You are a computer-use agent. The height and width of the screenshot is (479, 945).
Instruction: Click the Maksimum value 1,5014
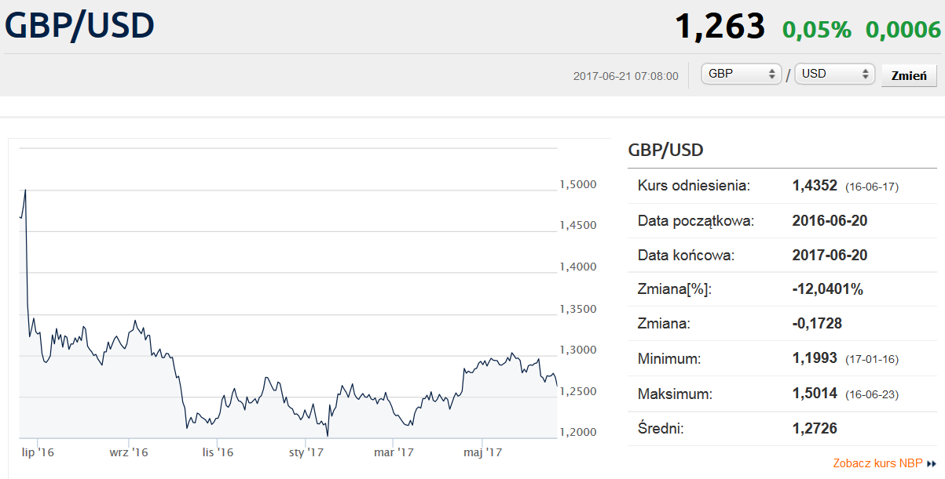point(814,393)
